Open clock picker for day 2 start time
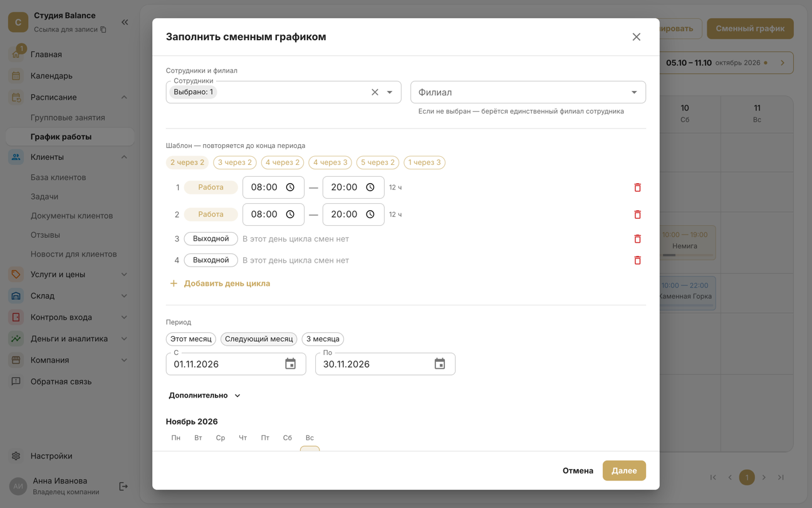 pos(290,214)
